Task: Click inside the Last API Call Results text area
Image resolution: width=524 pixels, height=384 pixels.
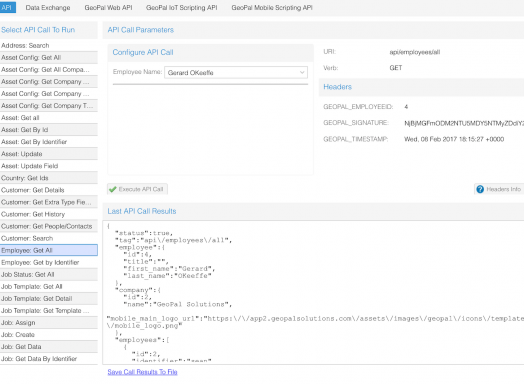Action: (x=313, y=292)
